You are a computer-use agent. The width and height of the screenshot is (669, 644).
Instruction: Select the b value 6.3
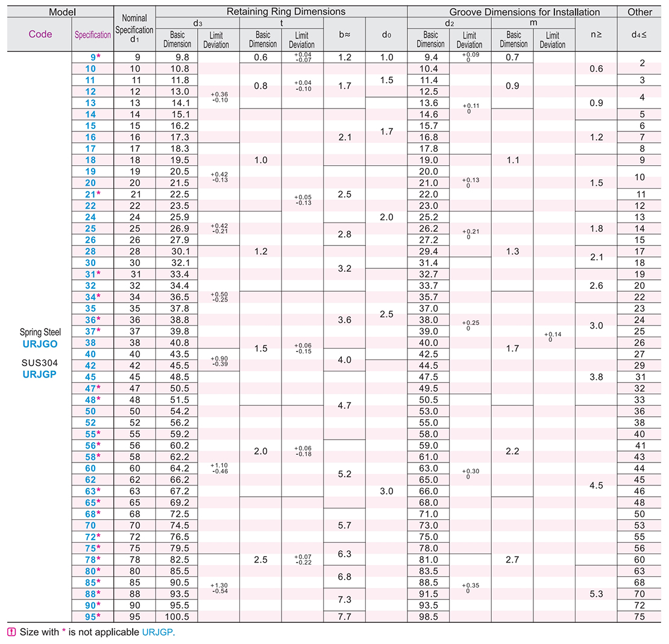[x=345, y=554]
